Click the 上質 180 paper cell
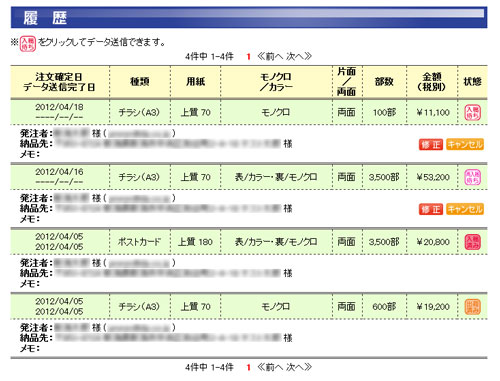The image size is (500, 381). coord(195,242)
